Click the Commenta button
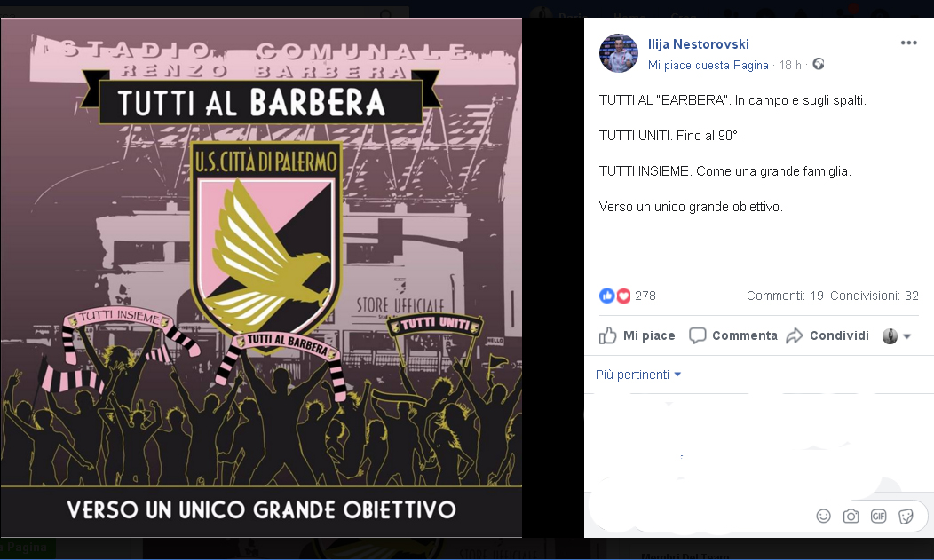 pos(732,335)
